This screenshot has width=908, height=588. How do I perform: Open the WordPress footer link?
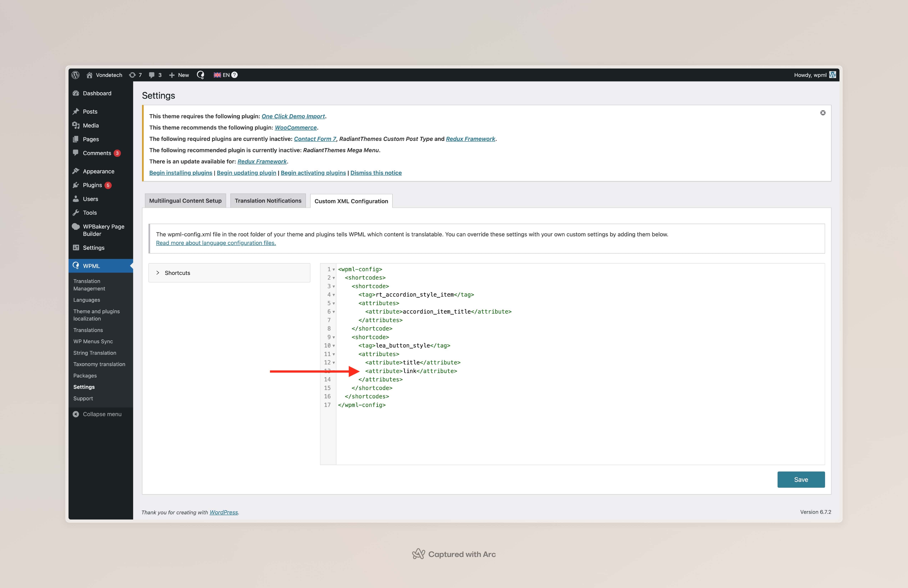pyautogui.click(x=224, y=513)
